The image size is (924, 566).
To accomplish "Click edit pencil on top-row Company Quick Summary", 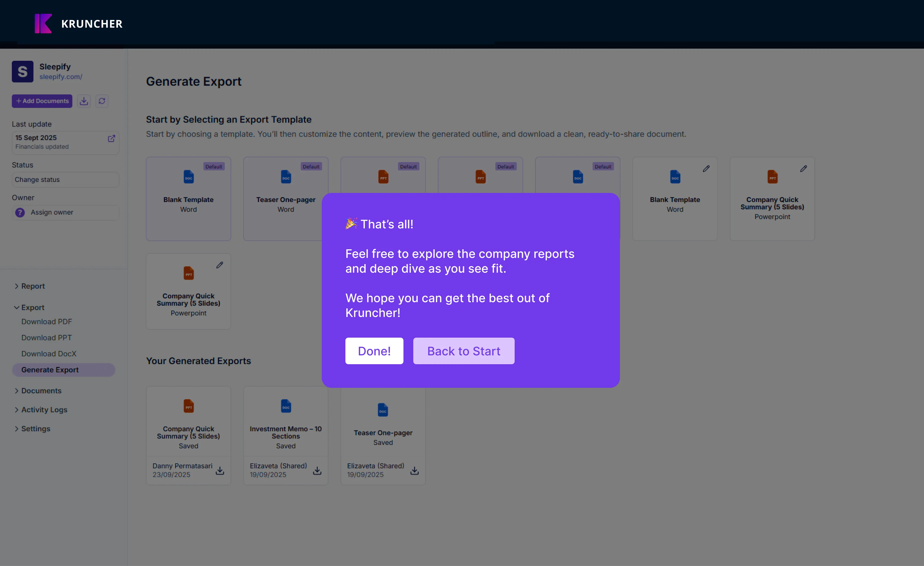I will point(803,169).
